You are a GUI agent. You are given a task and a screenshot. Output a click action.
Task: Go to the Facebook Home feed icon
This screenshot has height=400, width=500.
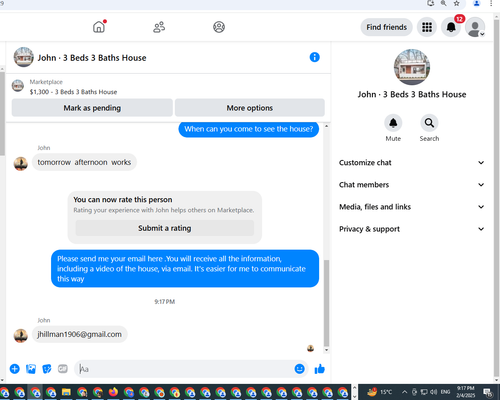coord(99,27)
